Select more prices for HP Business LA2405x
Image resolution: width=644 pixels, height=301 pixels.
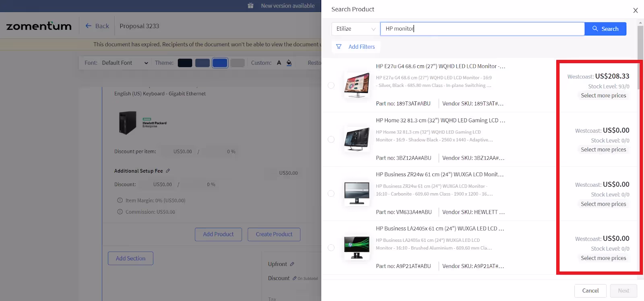tap(603, 258)
